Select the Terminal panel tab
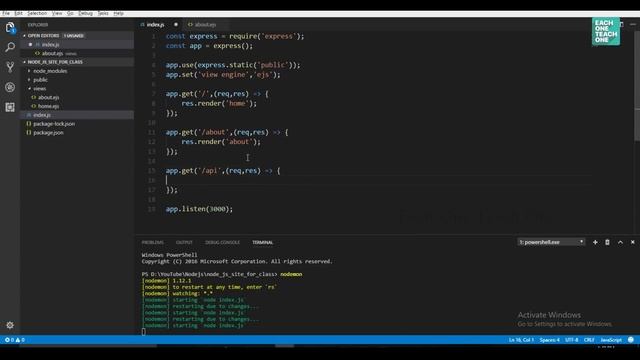 (x=262, y=242)
